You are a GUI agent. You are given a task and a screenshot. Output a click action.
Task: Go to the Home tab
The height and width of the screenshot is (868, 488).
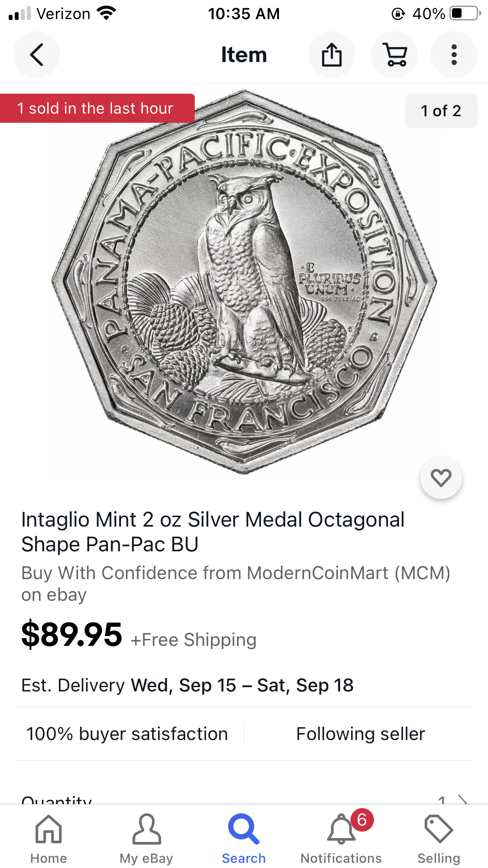[x=49, y=839]
